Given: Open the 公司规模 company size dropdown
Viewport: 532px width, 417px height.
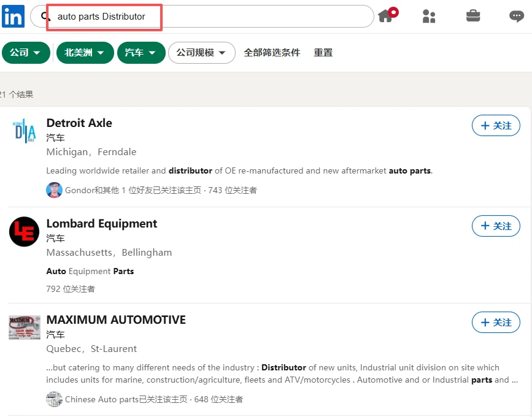Looking at the screenshot, I should pos(201,53).
